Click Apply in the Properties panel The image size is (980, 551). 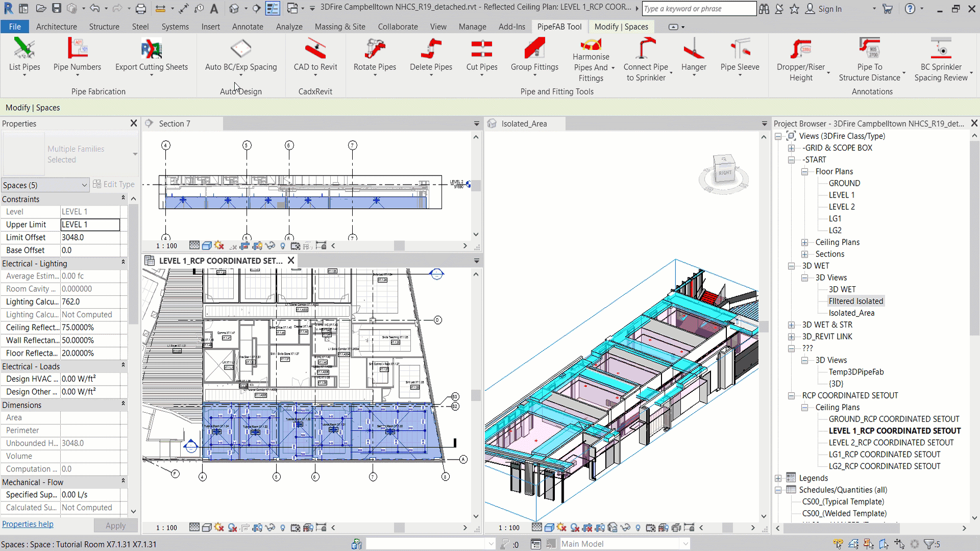click(x=115, y=525)
